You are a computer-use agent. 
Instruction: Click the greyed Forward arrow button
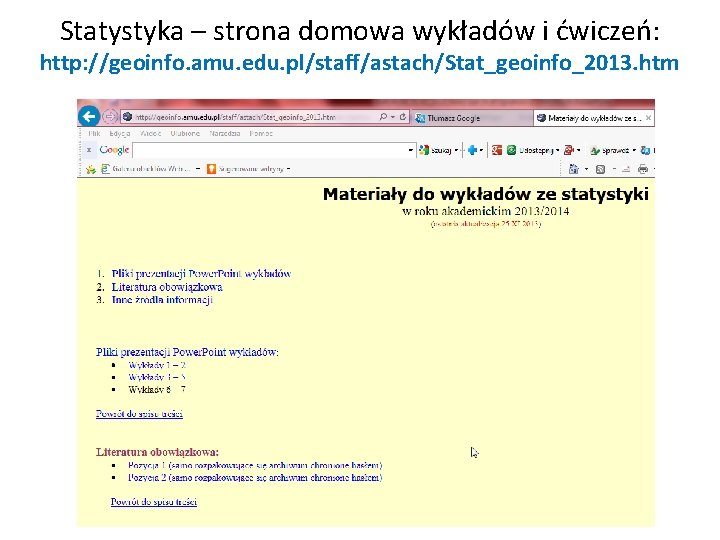click(x=109, y=117)
